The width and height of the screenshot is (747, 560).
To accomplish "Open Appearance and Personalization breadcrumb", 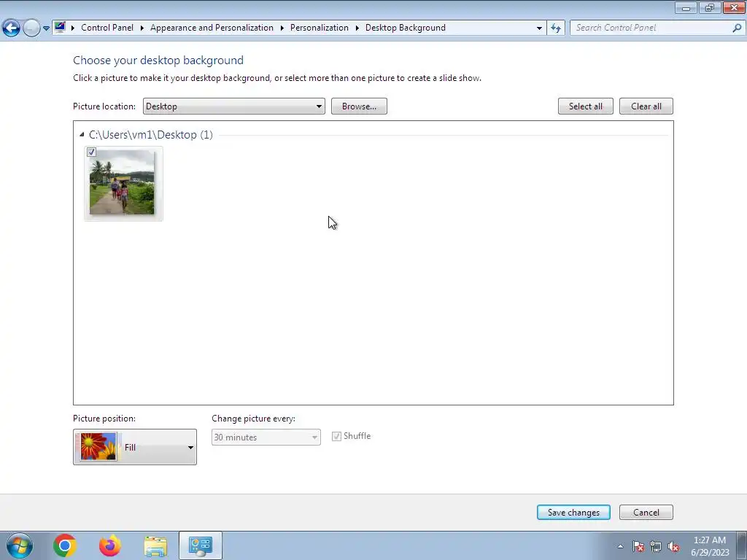I will pyautogui.click(x=212, y=28).
